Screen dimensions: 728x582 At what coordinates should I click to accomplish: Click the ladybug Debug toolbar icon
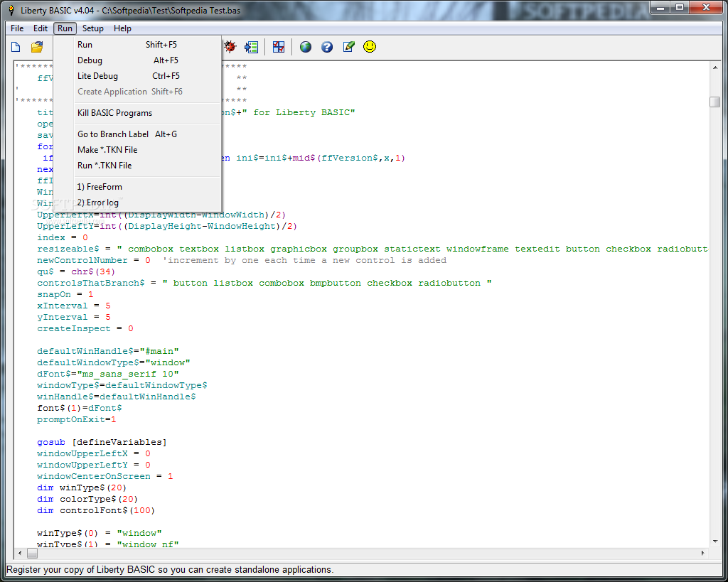[x=230, y=46]
